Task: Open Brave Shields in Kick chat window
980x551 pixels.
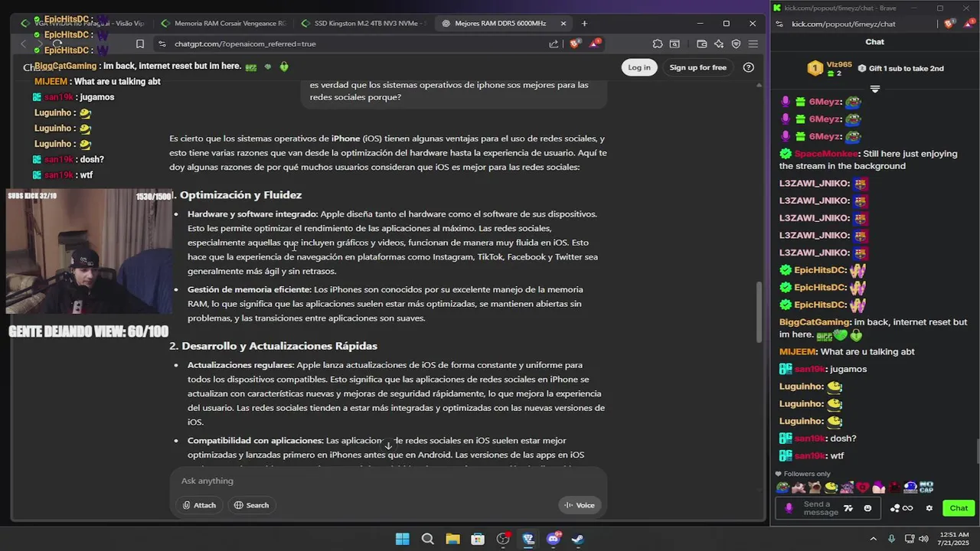Action: 949,24
